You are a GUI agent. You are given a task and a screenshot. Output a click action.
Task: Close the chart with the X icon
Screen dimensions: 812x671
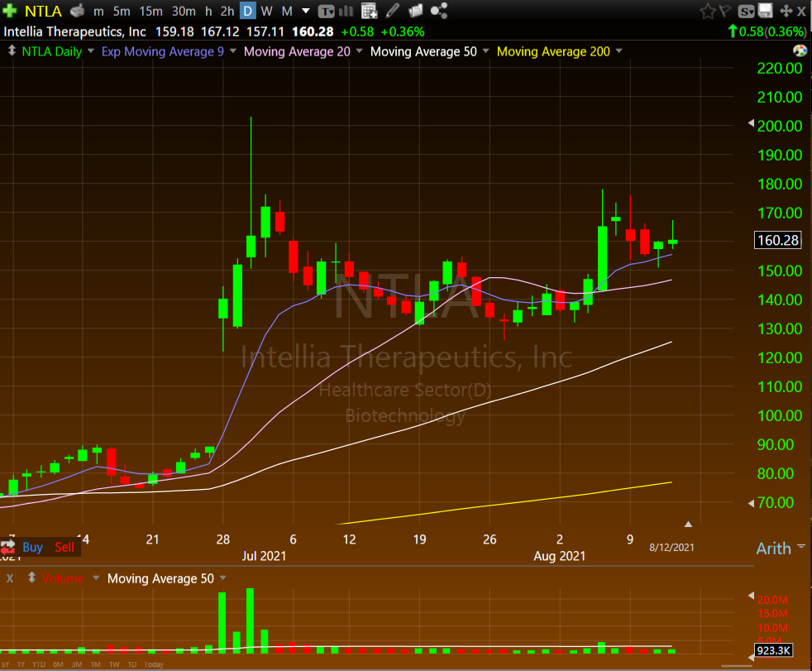801,11
